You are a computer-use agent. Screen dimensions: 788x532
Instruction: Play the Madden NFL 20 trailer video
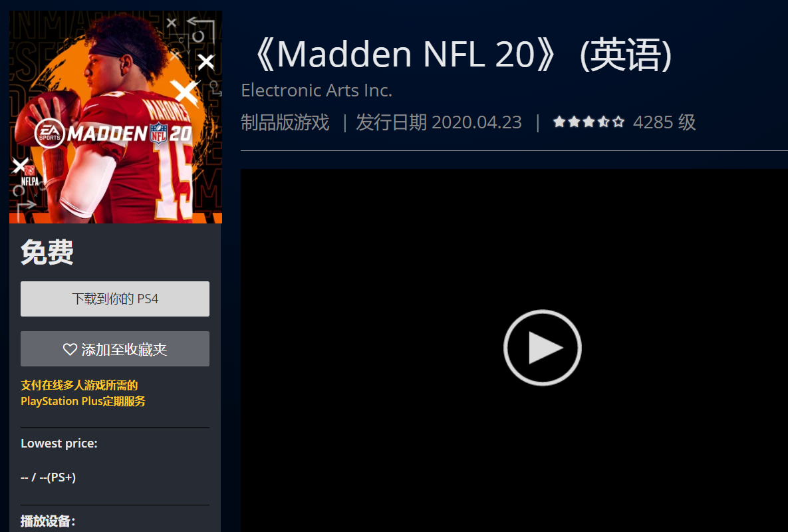tap(542, 348)
